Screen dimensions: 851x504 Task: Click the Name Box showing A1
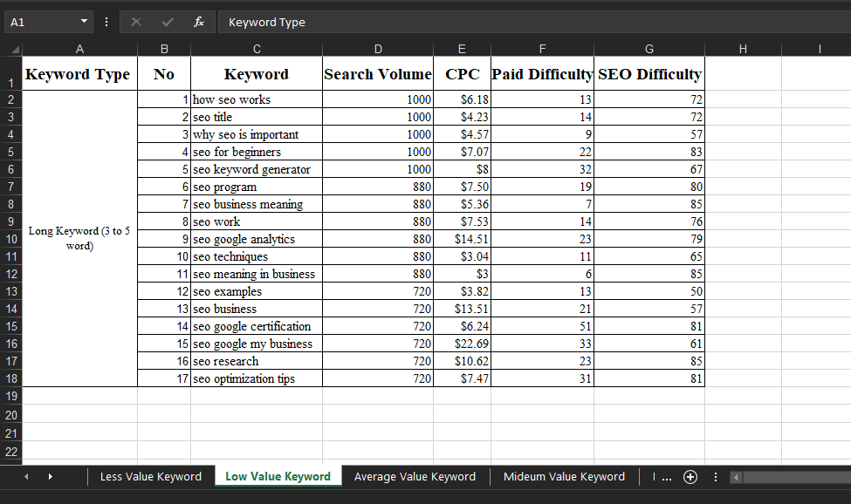39,22
